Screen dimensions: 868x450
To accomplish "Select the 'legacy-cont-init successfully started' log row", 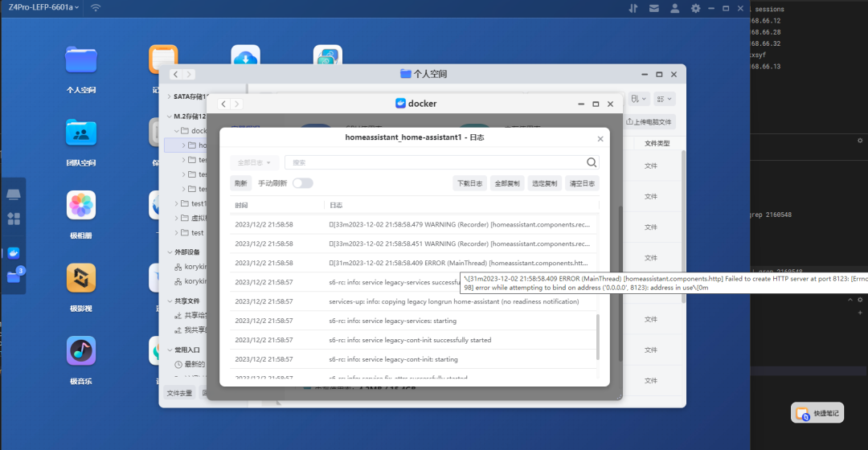I will click(x=414, y=340).
